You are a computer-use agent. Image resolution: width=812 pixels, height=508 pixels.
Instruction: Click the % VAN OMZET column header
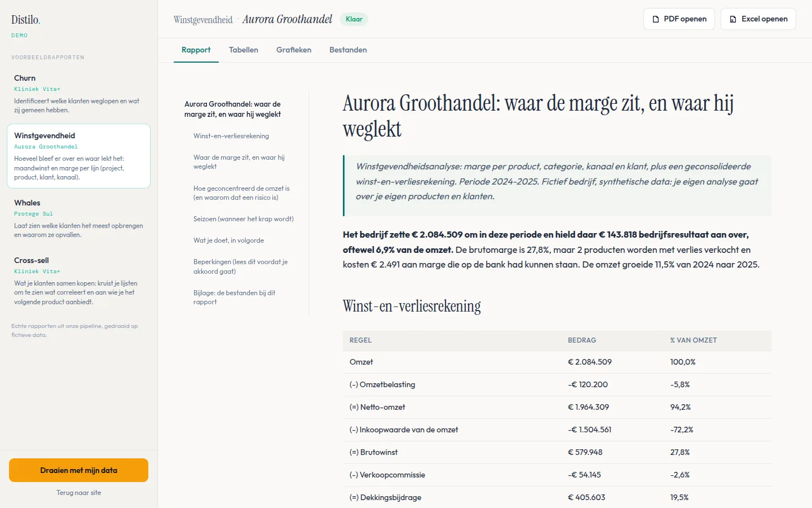click(x=694, y=340)
